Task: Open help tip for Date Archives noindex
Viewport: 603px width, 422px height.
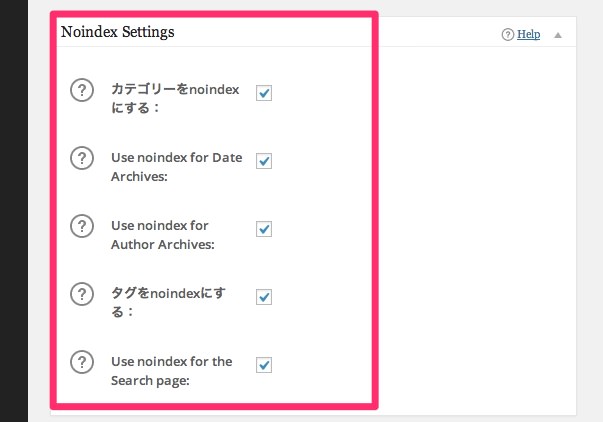Action: (82, 158)
